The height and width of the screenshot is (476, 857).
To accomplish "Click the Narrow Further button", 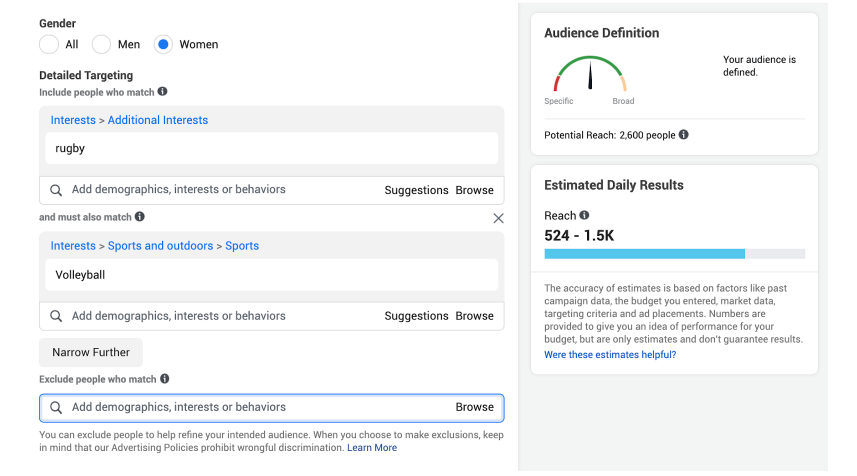I will [x=91, y=352].
